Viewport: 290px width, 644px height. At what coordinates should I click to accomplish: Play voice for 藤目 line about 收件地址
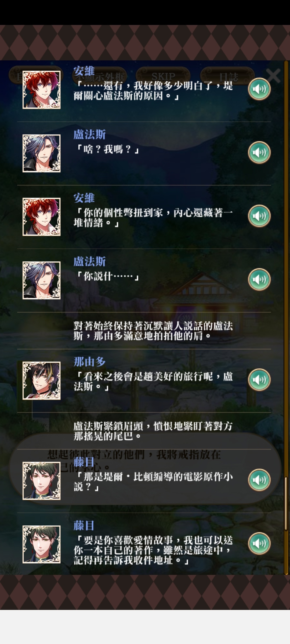point(259,543)
